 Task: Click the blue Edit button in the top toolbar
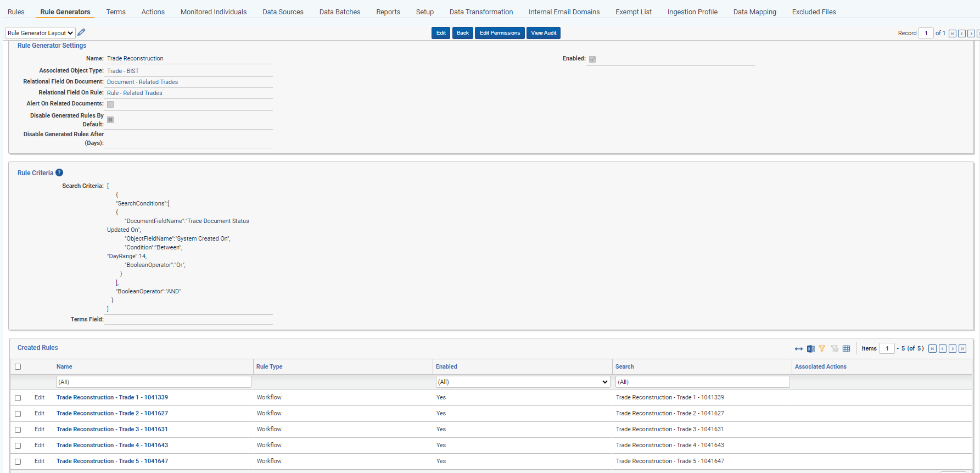441,33
